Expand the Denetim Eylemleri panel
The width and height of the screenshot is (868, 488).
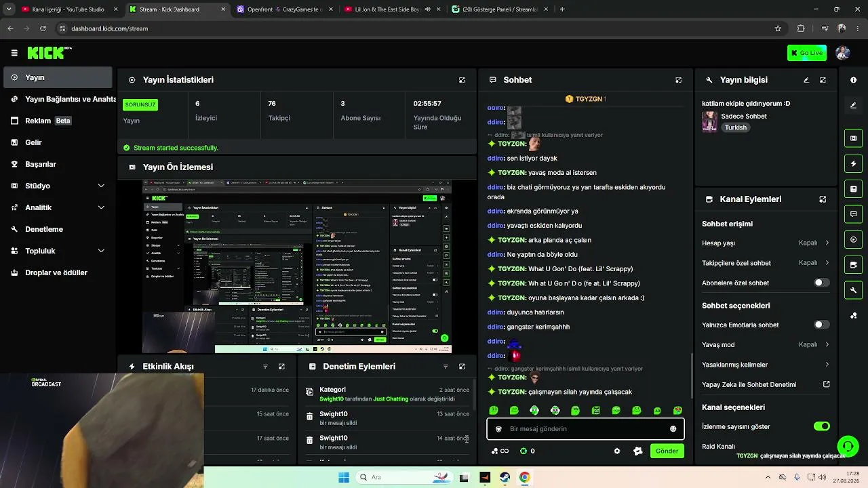(x=462, y=367)
